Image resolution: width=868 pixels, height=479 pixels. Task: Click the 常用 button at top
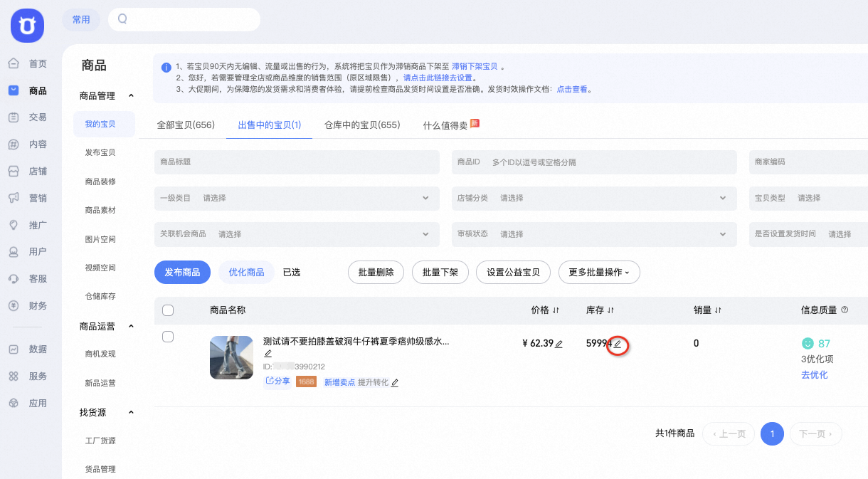(x=81, y=19)
